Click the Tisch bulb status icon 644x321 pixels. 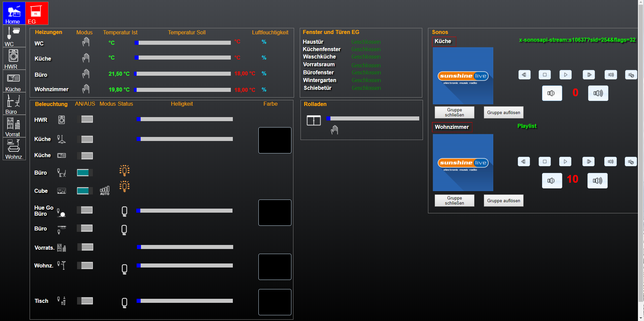(124, 303)
